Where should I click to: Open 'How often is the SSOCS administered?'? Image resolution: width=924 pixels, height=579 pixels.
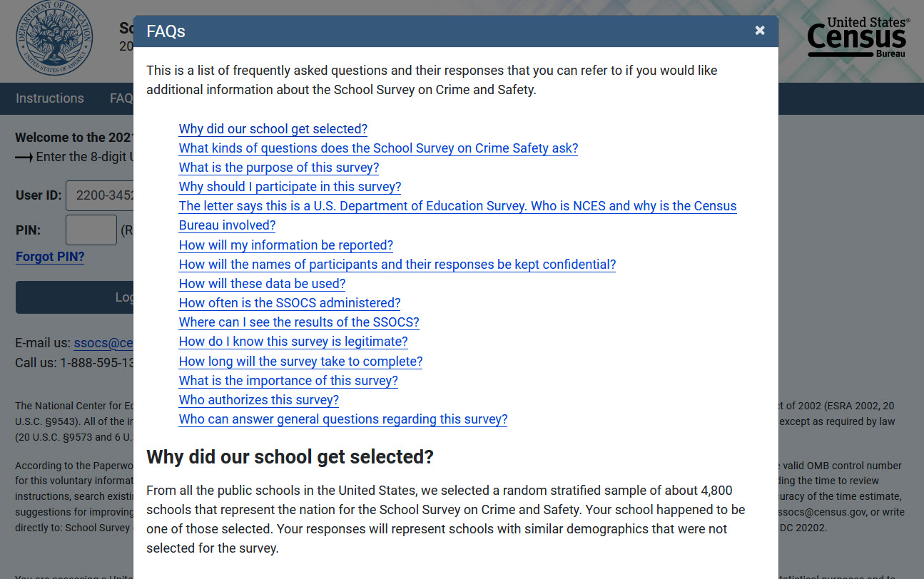(x=290, y=303)
